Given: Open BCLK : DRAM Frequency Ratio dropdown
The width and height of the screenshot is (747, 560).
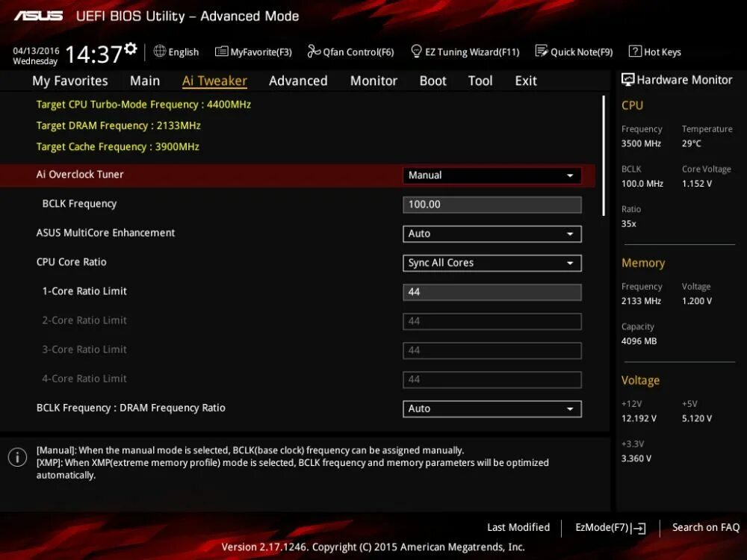Looking at the screenshot, I should (492, 408).
